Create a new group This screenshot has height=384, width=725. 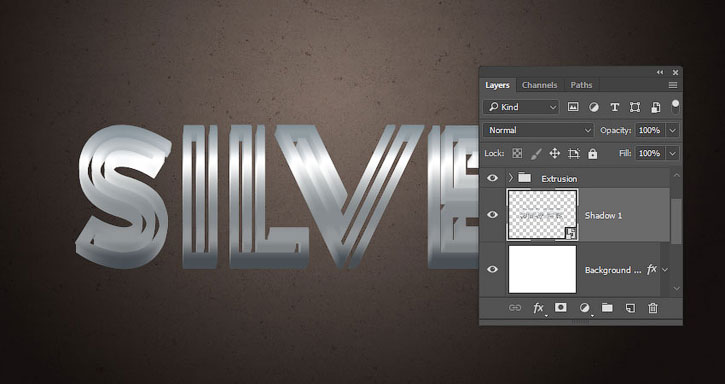click(607, 308)
